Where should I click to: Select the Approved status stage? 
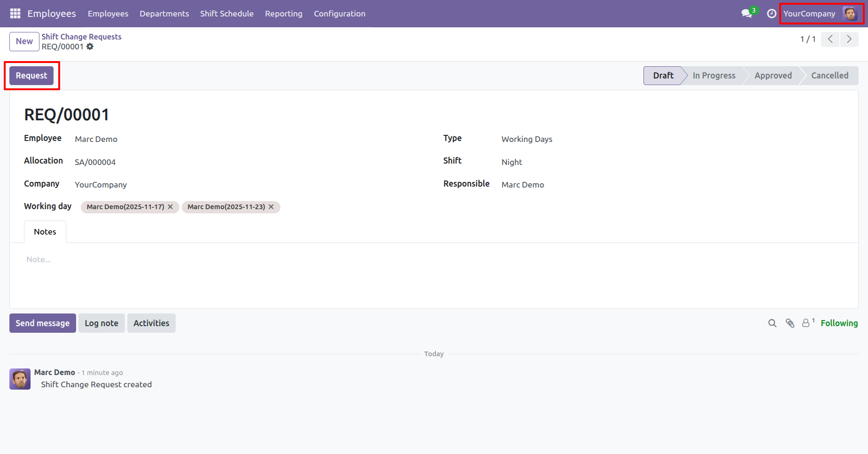click(773, 76)
